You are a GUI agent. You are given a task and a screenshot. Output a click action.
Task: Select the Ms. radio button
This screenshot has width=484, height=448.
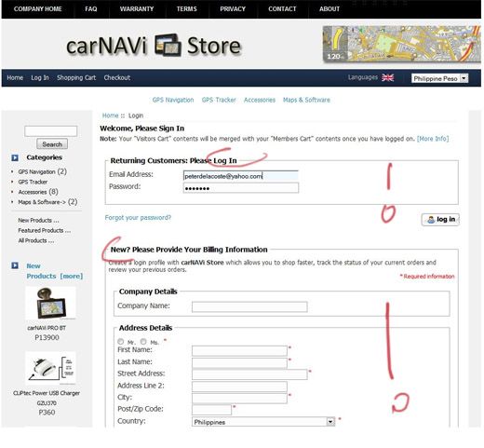pos(143,342)
